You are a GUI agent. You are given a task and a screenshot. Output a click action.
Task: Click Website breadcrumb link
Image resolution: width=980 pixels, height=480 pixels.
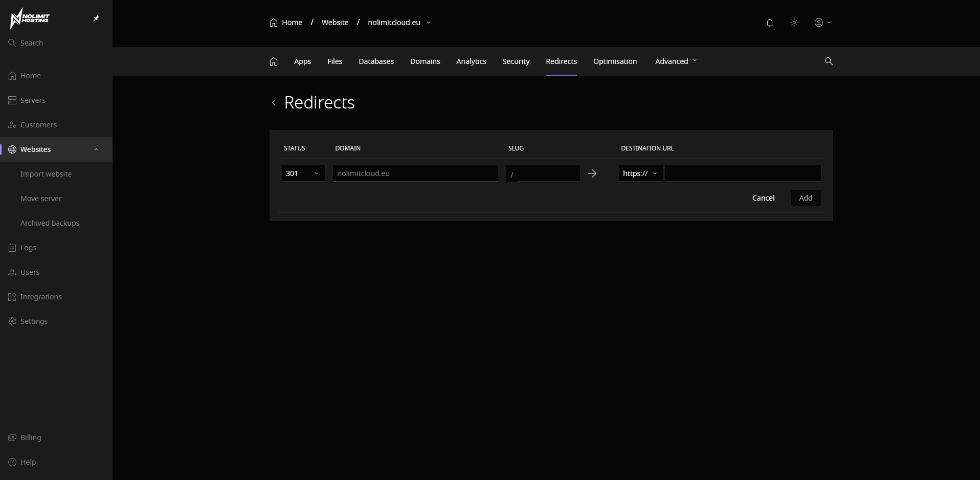click(335, 23)
